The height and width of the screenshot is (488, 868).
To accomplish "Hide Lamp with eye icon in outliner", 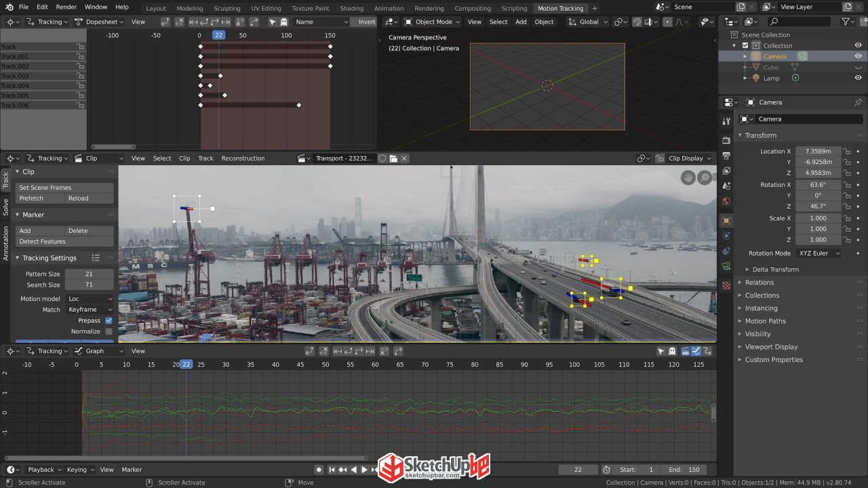I will tap(858, 78).
